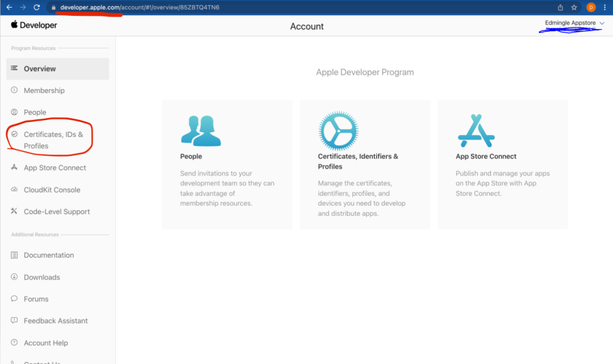Image resolution: width=613 pixels, height=364 pixels.
Task: Click the People card title
Action: [191, 156]
